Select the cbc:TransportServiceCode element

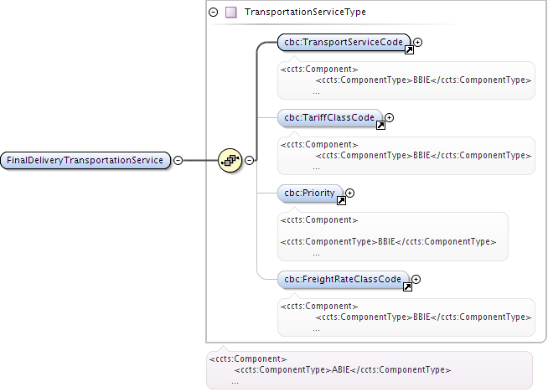point(344,42)
